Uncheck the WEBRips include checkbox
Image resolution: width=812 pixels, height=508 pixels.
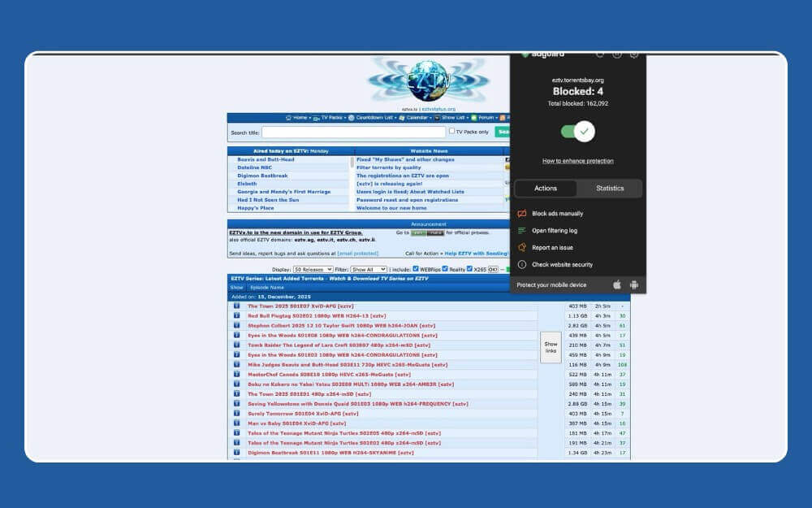point(416,270)
